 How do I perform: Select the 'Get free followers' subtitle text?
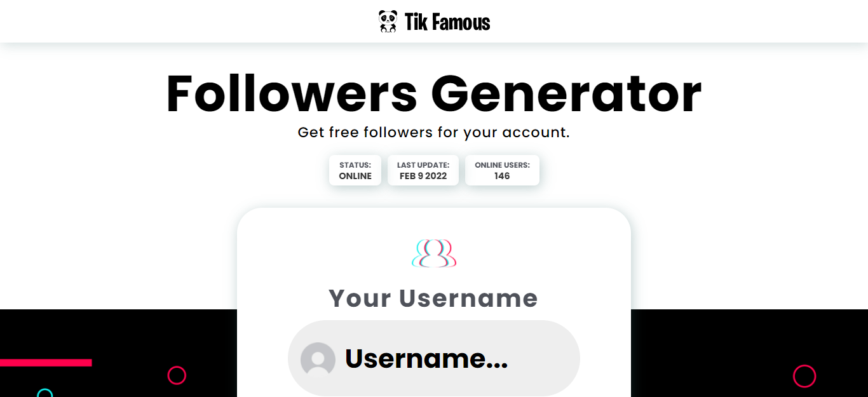[x=434, y=133]
